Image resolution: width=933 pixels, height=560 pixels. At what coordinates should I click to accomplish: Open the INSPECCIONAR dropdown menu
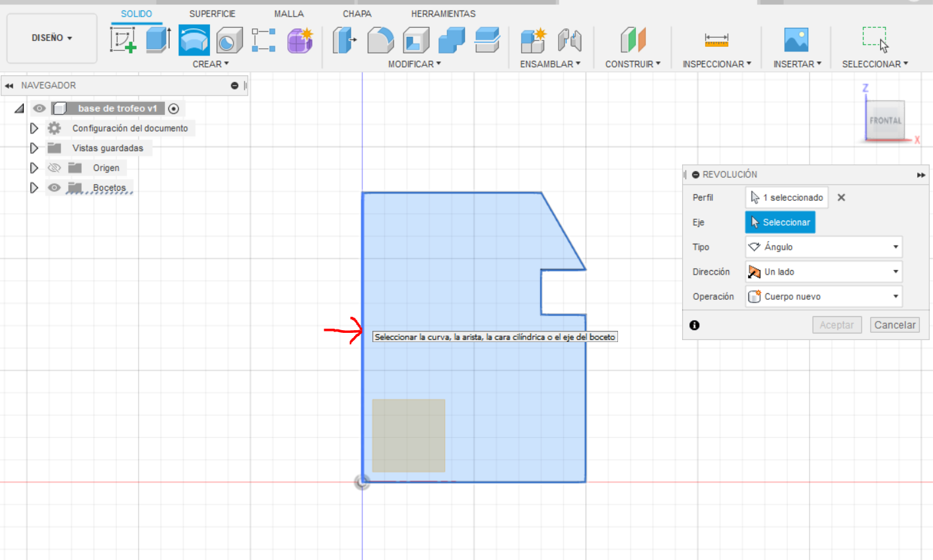point(717,64)
